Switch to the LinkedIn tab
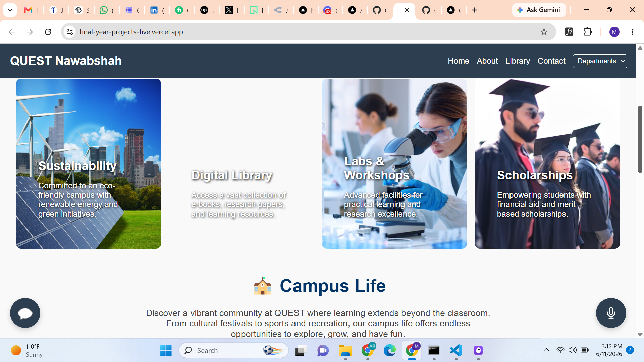 [157, 10]
